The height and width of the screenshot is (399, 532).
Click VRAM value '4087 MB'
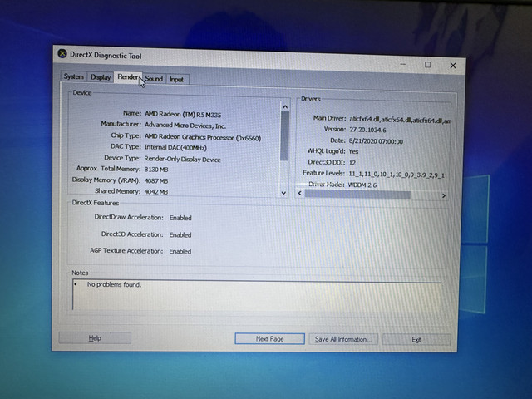[x=156, y=181]
